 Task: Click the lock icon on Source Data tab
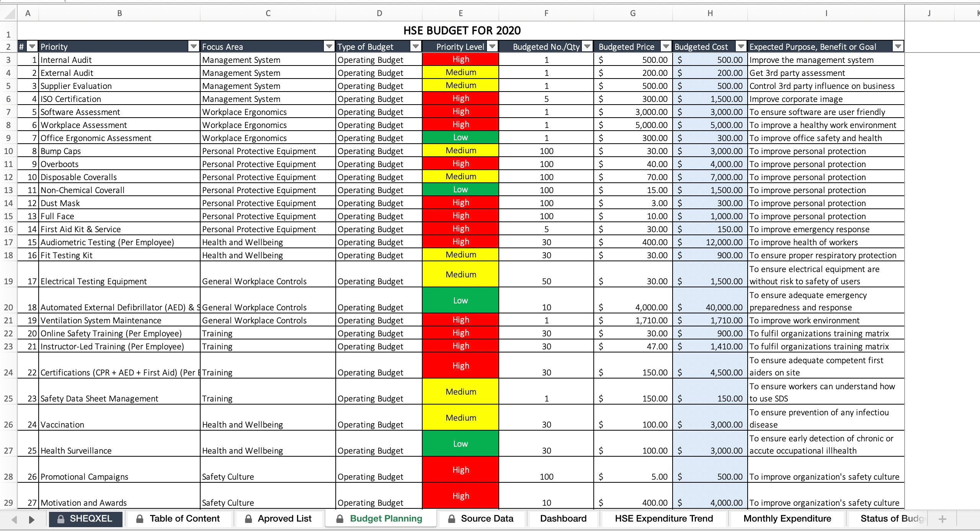[x=451, y=518]
